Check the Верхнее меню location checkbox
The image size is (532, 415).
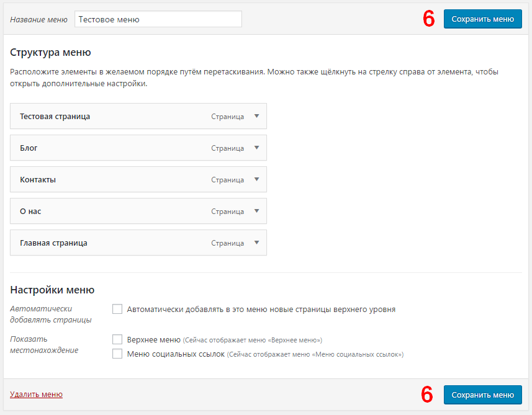pos(117,339)
